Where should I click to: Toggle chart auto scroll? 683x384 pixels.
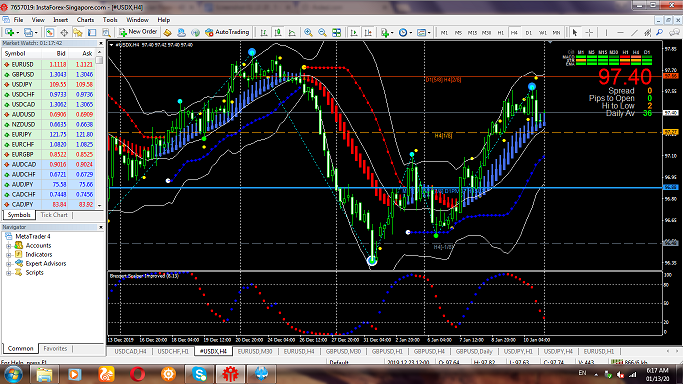[354, 33]
